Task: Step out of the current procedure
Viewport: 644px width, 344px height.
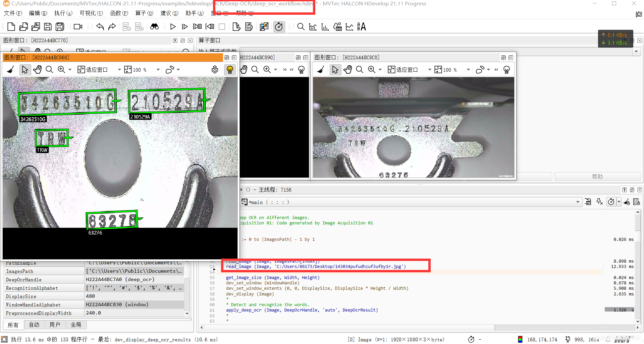Action: click(x=210, y=27)
